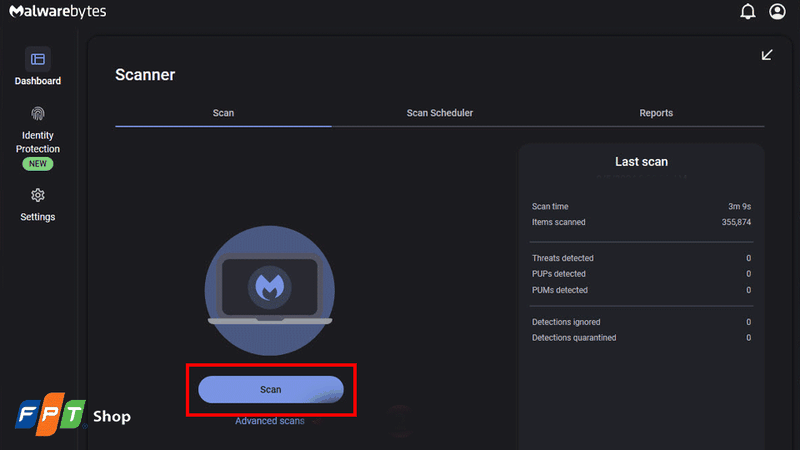Click the NEW badge under Identity Protection
The height and width of the screenshot is (450, 800).
pyautogui.click(x=38, y=164)
